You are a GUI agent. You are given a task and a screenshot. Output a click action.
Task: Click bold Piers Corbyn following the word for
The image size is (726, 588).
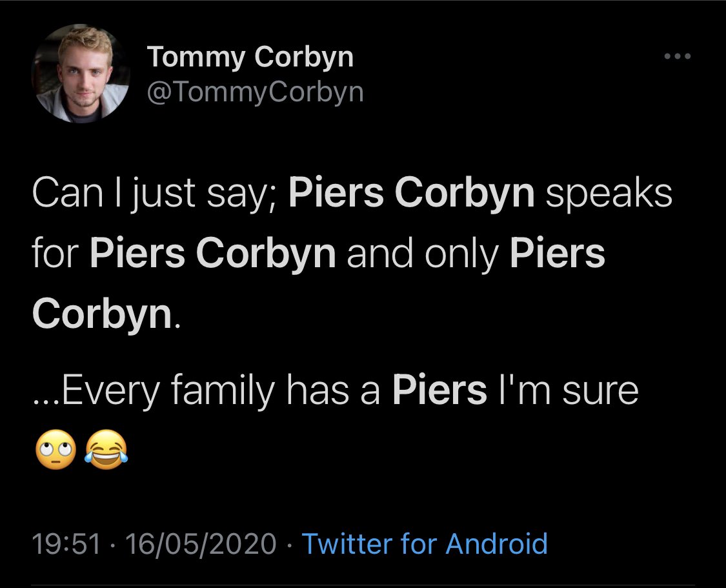[x=213, y=255]
